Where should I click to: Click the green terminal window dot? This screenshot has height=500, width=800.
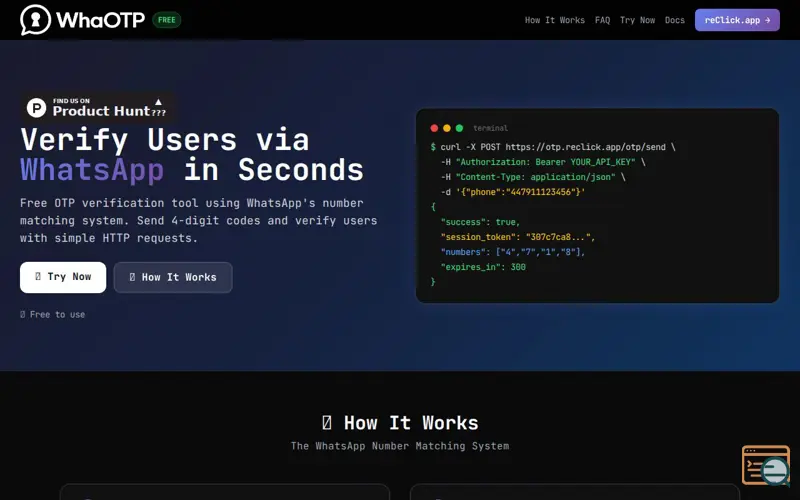[x=459, y=128]
